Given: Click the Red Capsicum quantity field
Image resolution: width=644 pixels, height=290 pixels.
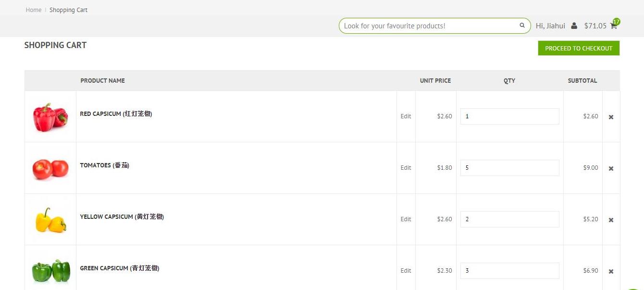Looking at the screenshot, I should click(509, 116).
